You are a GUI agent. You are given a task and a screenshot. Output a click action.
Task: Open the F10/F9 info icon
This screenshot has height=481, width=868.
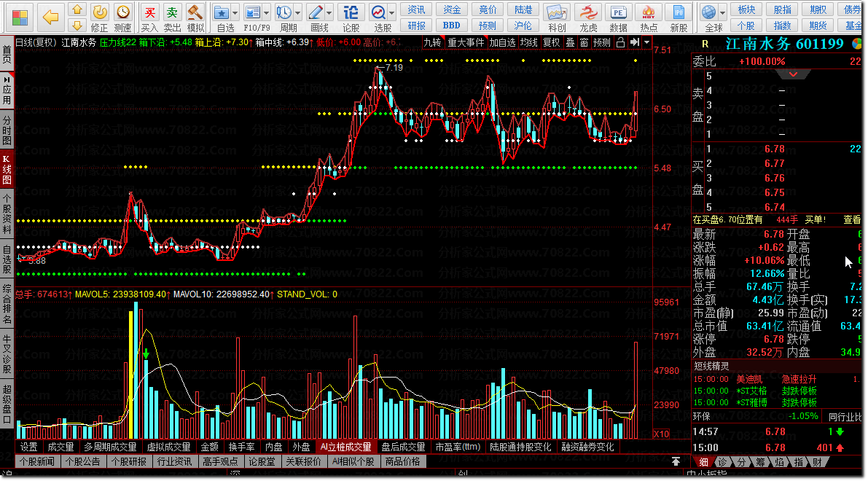pyautogui.click(x=252, y=12)
